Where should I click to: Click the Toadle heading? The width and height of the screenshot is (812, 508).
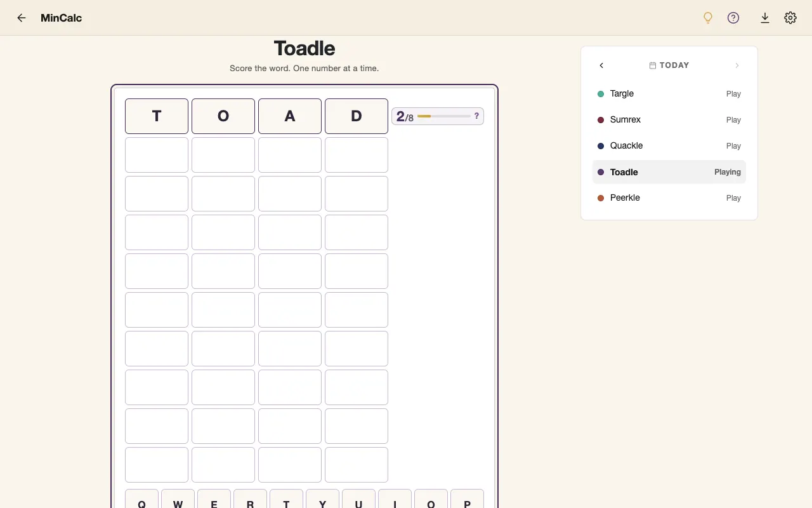click(x=304, y=48)
